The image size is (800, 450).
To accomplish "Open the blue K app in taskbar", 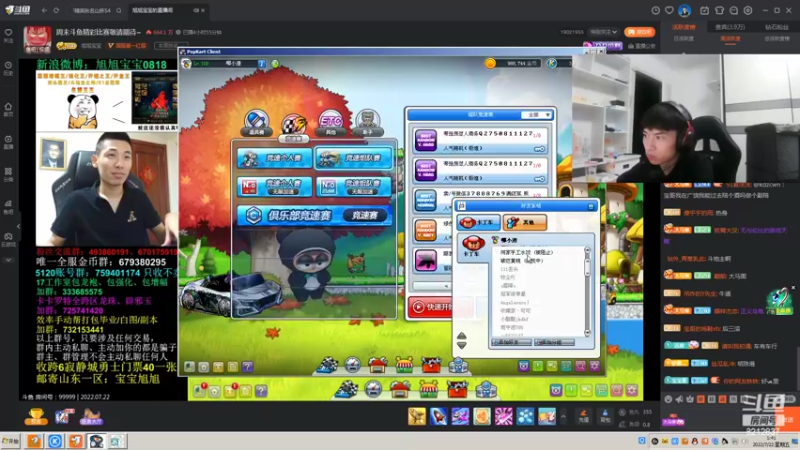I will [55, 441].
